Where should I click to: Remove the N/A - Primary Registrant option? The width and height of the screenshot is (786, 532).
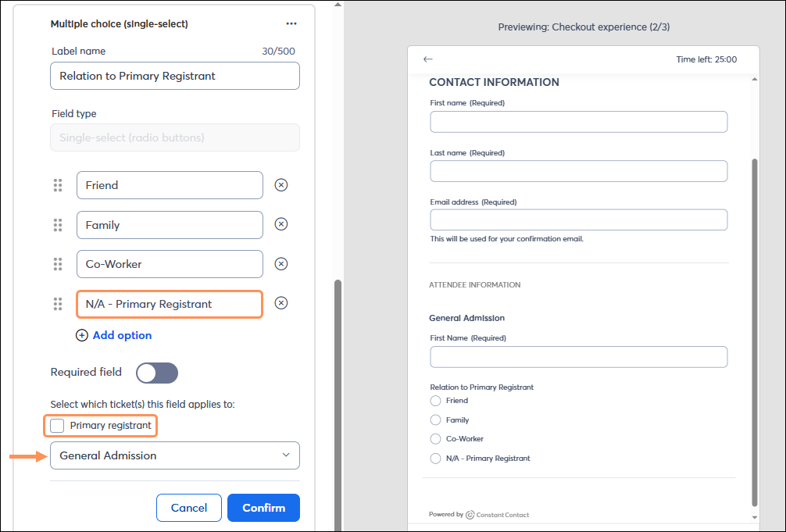pos(281,303)
